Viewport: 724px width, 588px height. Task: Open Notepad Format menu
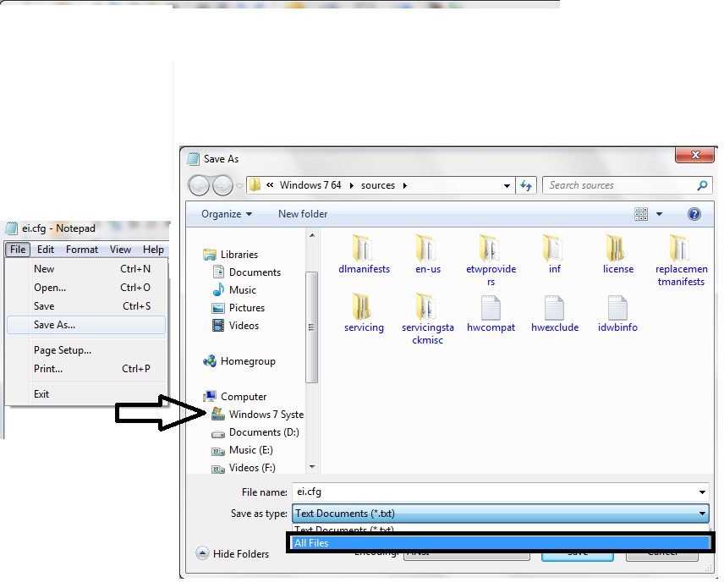(82, 250)
